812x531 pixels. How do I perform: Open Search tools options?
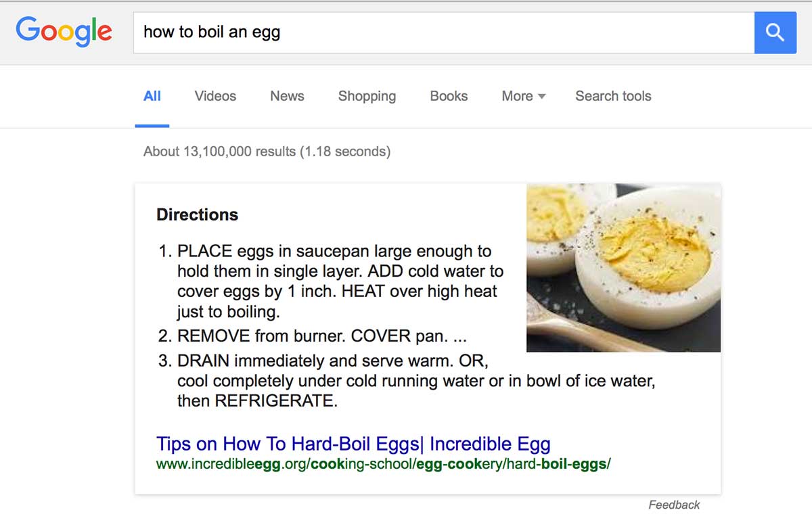pos(613,96)
